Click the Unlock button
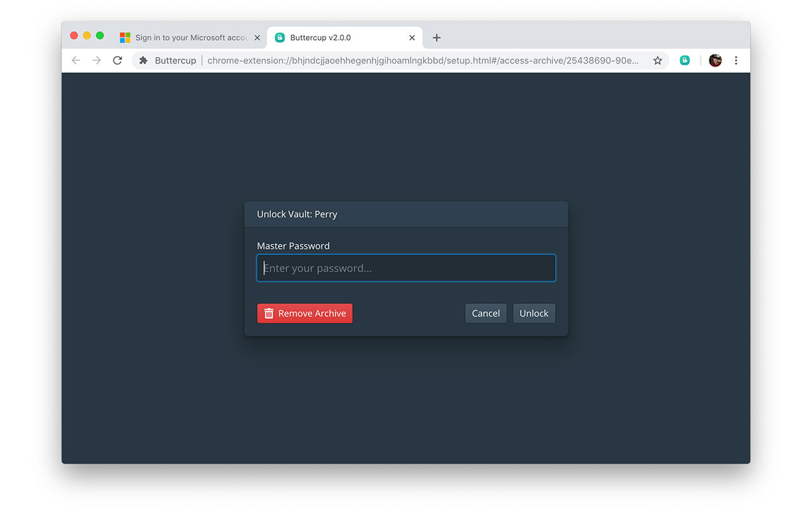 coord(534,313)
